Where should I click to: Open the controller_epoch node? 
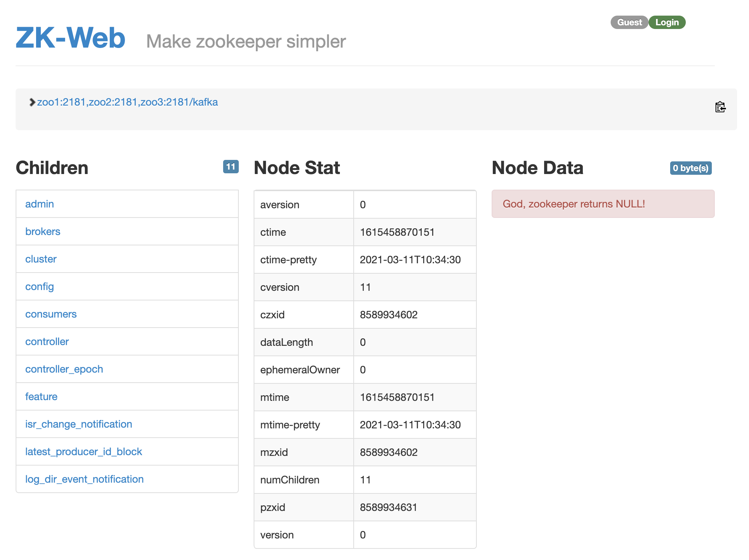(x=64, y=369)
